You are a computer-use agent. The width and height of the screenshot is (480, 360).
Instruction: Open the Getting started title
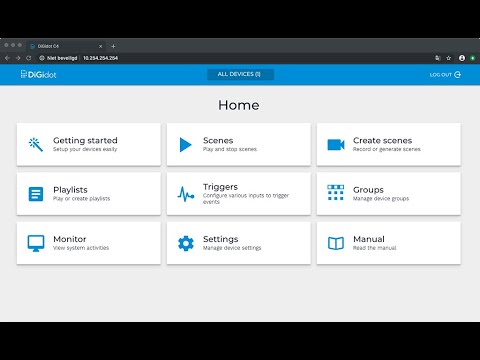click(85, 140)
